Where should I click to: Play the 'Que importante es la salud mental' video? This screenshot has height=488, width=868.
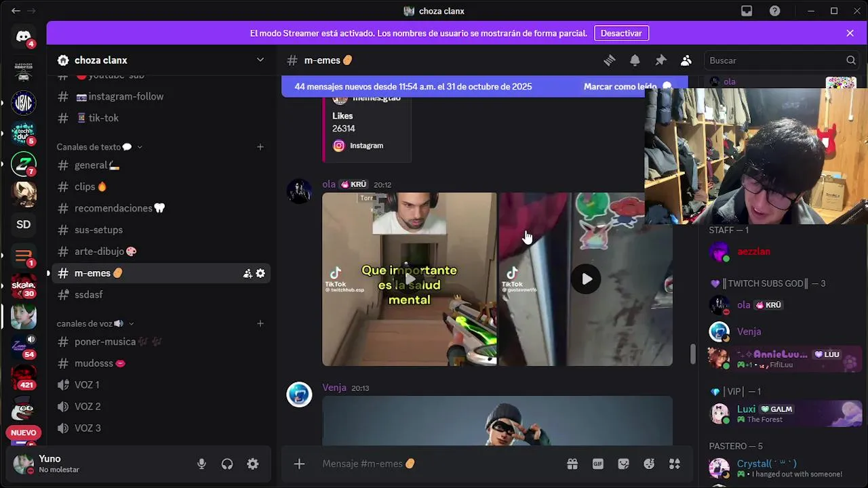pos(410,279)
